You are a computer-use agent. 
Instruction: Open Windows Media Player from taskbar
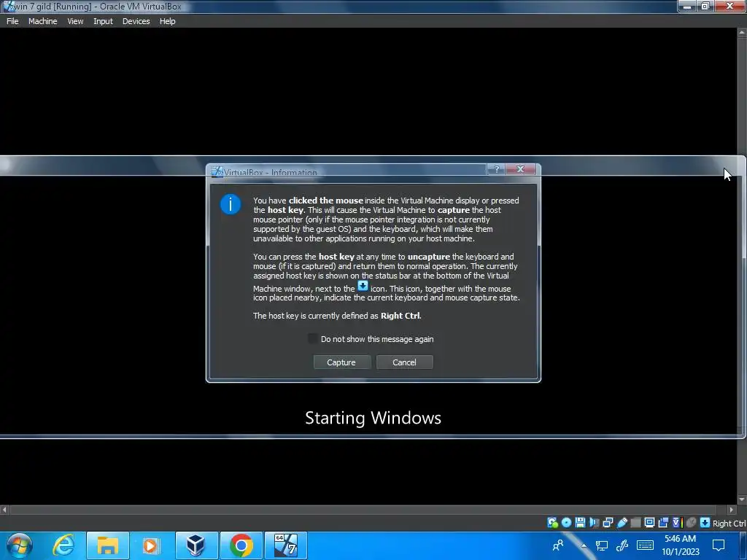click(x=150, y=545)
